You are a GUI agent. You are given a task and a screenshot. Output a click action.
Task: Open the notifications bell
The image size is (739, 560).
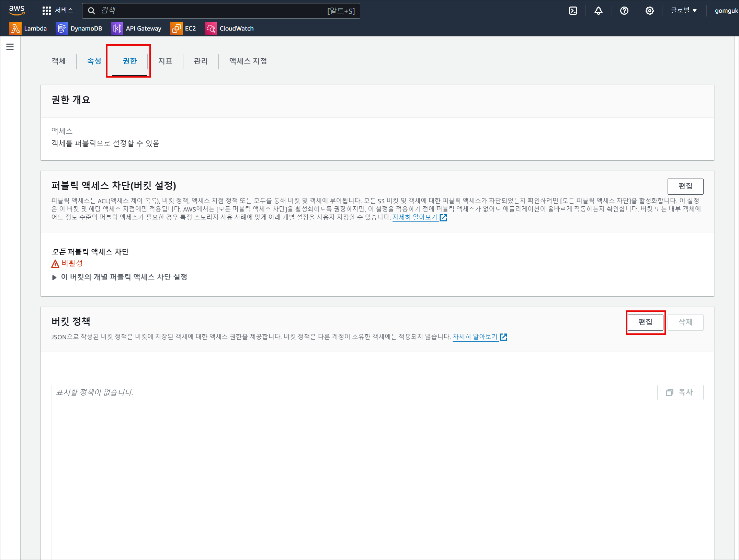pos(599,11)
